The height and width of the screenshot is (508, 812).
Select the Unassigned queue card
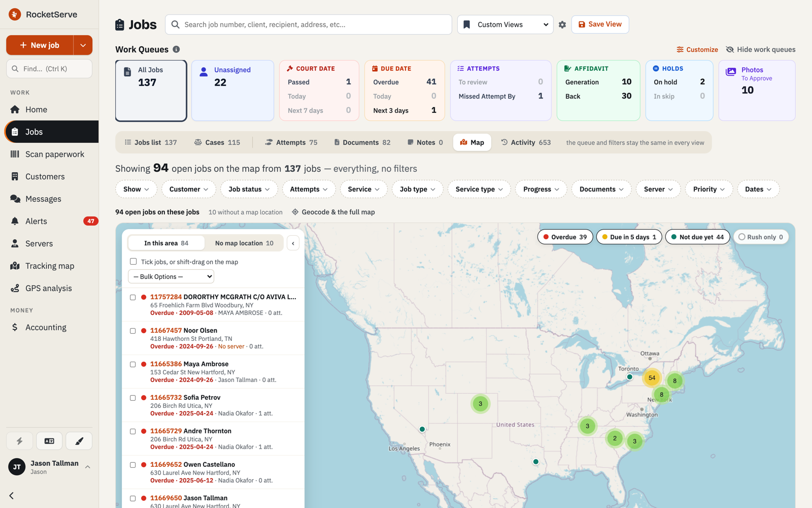pos(232,90)
